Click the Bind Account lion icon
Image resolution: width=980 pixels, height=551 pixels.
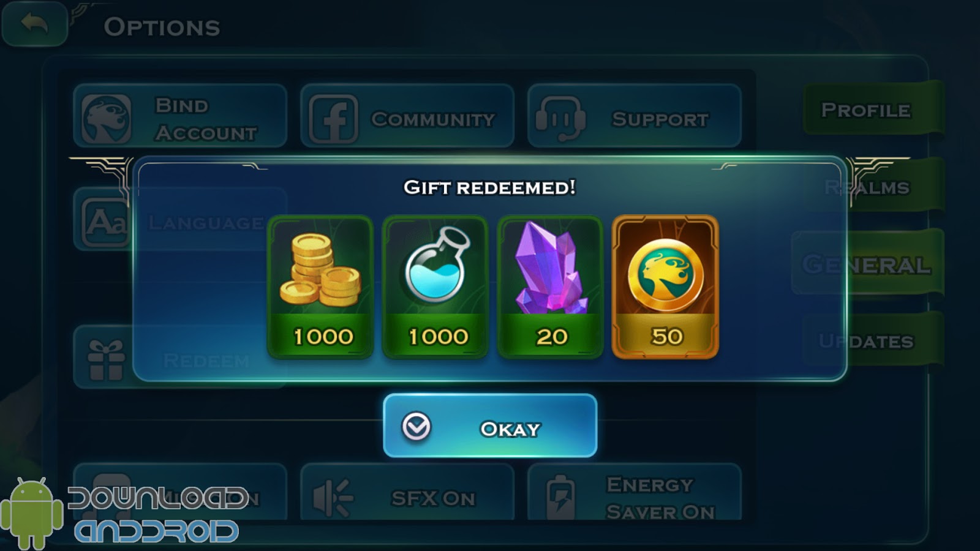coord(107,119)
